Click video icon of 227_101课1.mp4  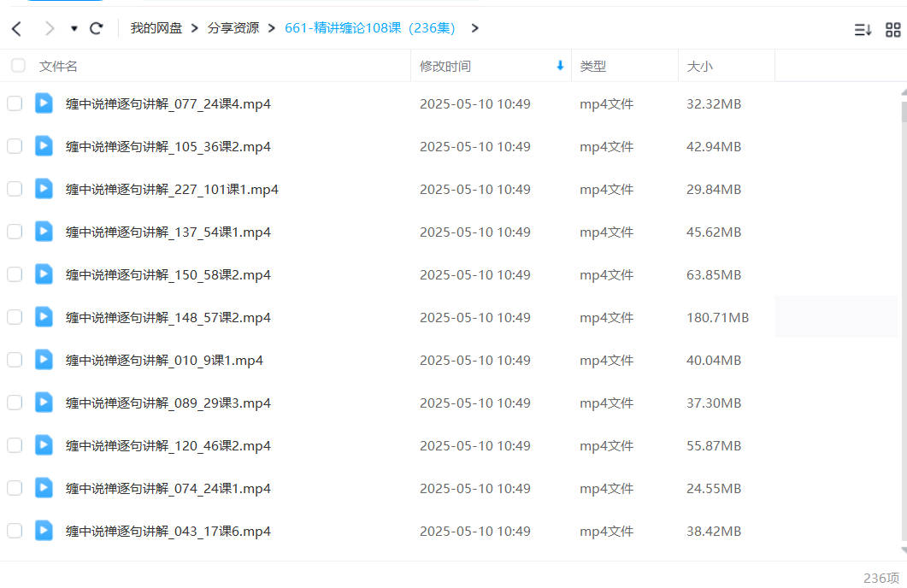pyautogui.click(x=44, y=189)
